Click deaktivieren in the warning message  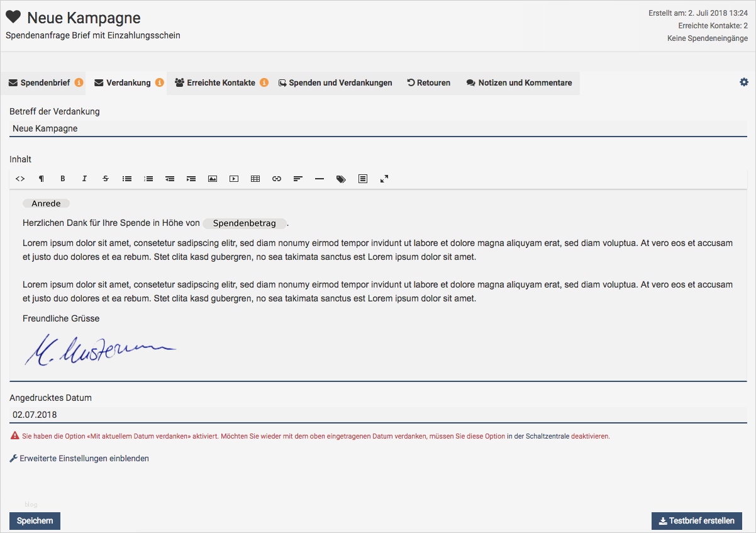click(589, 435)
